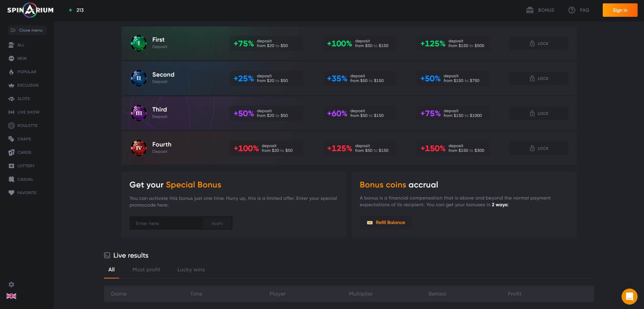
Task: Open the CRAPS category
Action: coord(20,139)
